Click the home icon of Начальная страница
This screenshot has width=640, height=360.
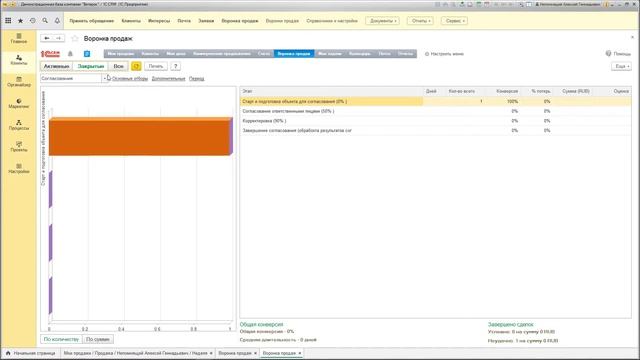[x=8, y=353]
